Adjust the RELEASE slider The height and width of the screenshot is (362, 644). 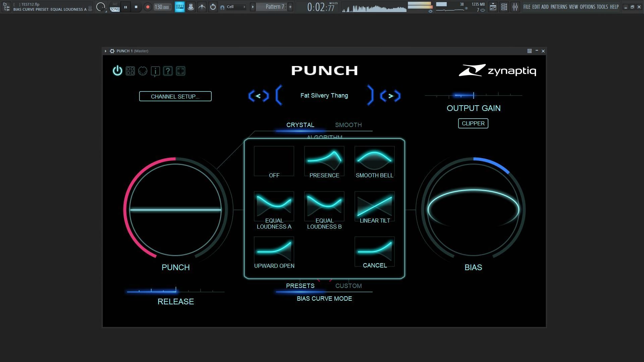pyautogui.click(x=175, y=291)
